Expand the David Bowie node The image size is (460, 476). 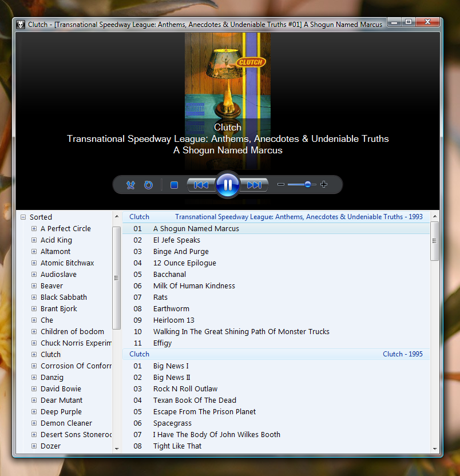(x=34, y=388)
